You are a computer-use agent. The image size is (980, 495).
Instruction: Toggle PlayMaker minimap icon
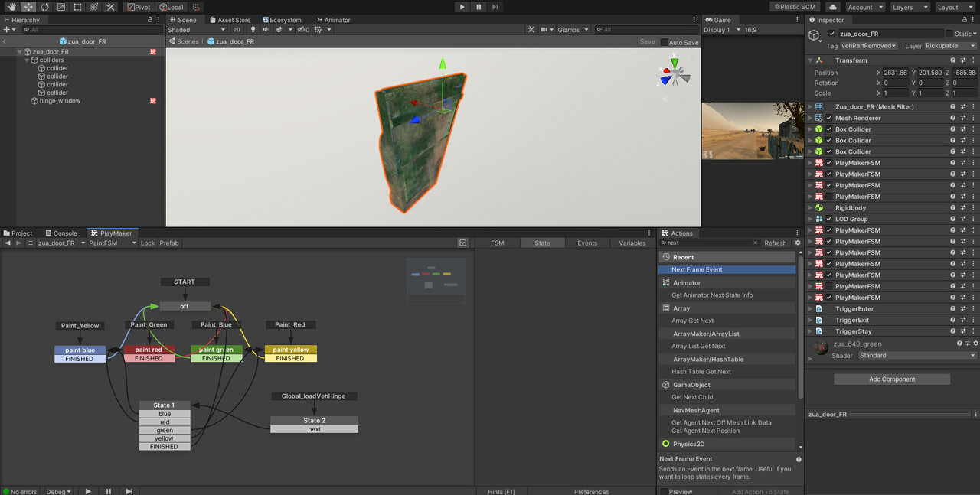tap(463, 243)
